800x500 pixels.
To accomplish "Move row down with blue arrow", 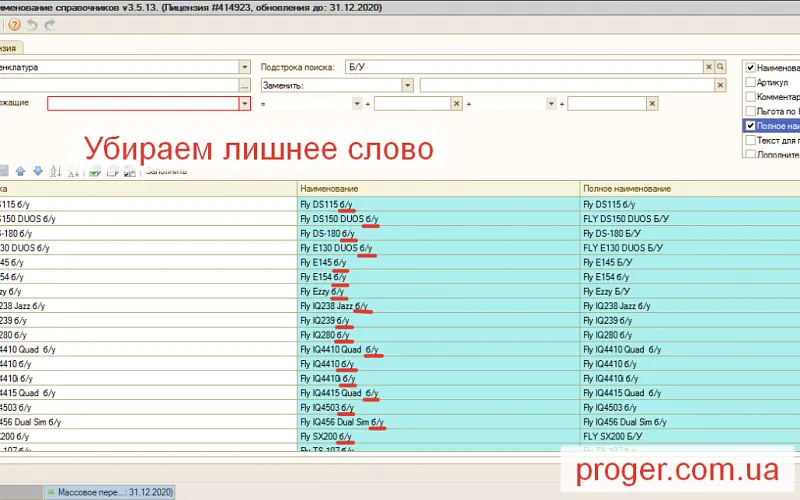I will coord(38,171).
